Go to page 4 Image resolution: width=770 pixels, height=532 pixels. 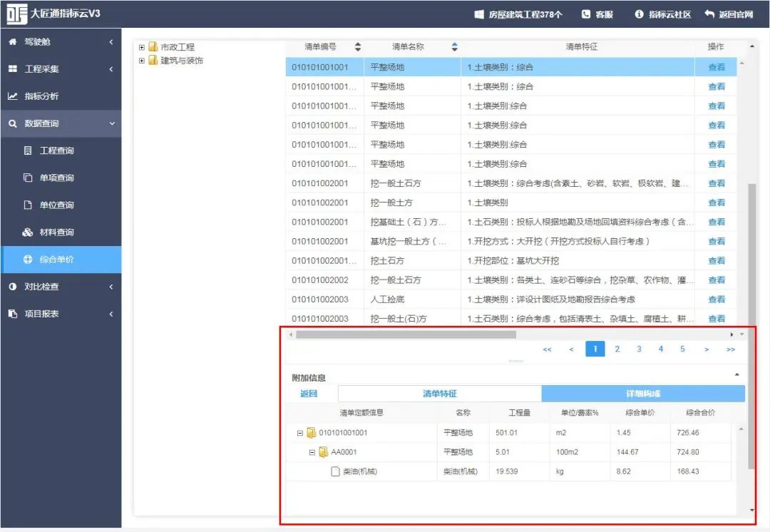click(661, 349)
